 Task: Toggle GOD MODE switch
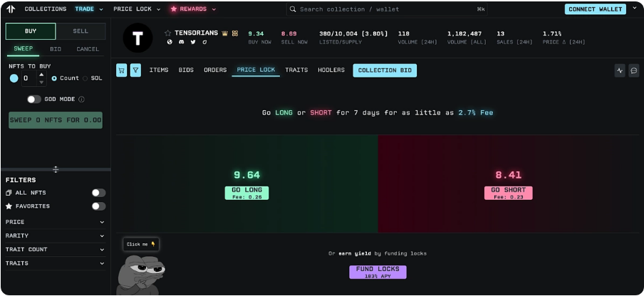pos(34,99)
